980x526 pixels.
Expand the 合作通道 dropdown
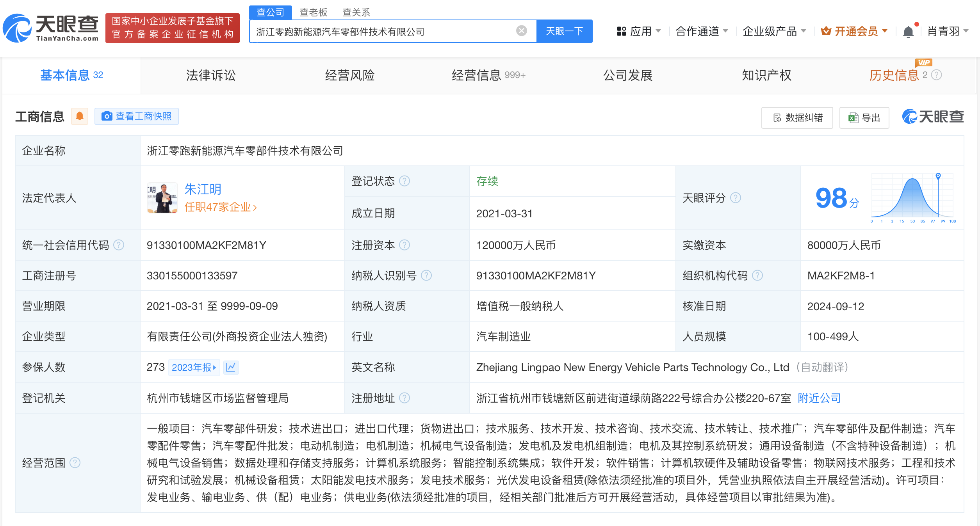(702, 31)
